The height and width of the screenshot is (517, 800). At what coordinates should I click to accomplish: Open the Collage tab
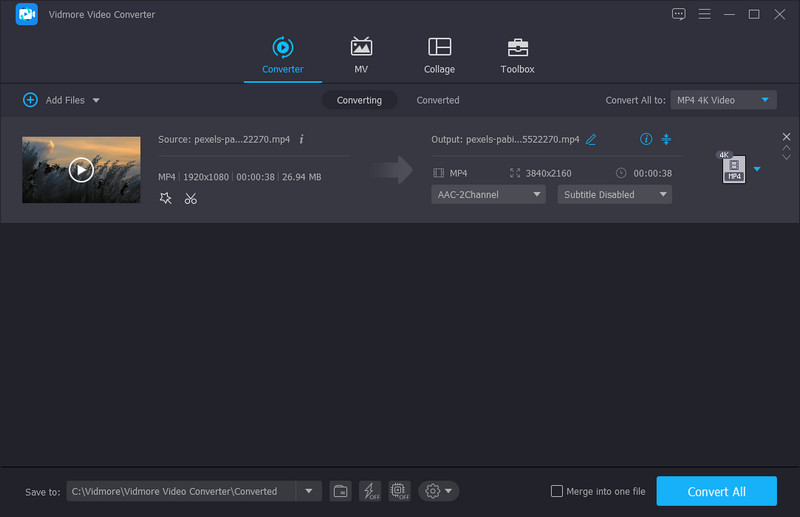439,56
